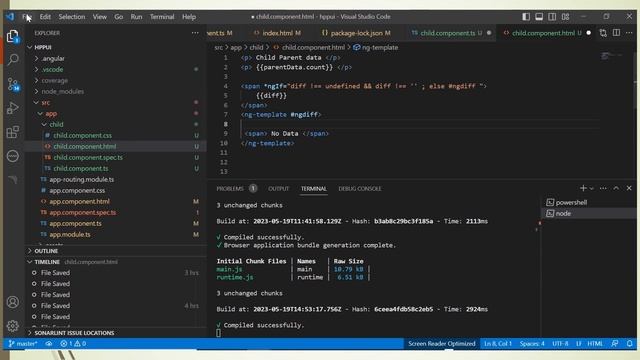Open the new terminal profile dropdown arrow
Screen dimensions: 640x360
(591, 189)
